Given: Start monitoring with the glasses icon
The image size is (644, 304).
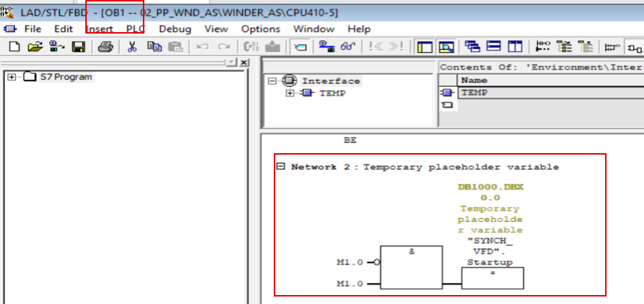Looking at the screenshot, I should click(x=348, y=47).
